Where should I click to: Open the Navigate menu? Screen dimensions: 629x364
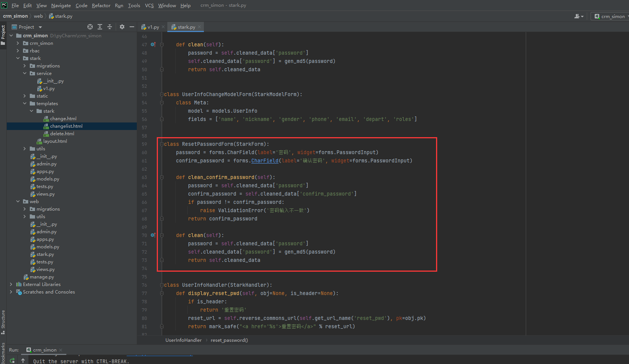coord(61,5)
